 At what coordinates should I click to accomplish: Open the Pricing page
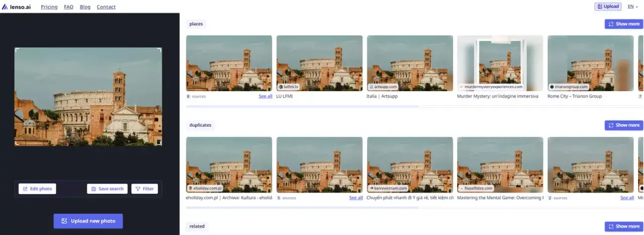[x=49, y=7]
